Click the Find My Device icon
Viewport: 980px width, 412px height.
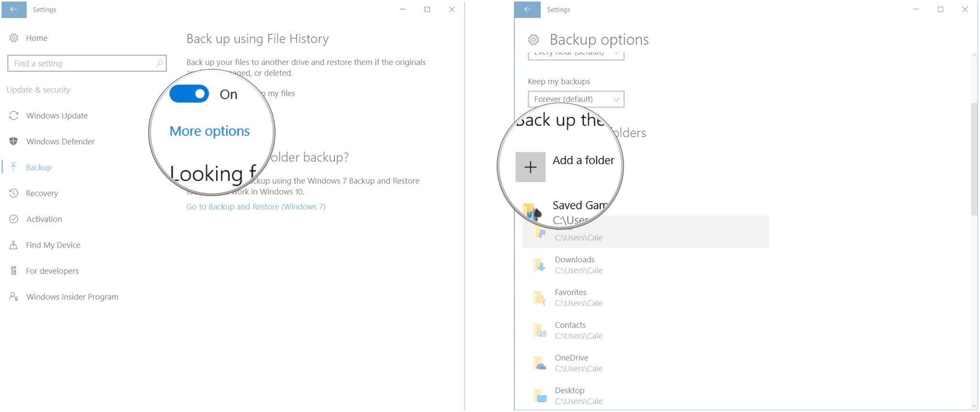coord(14,245)
